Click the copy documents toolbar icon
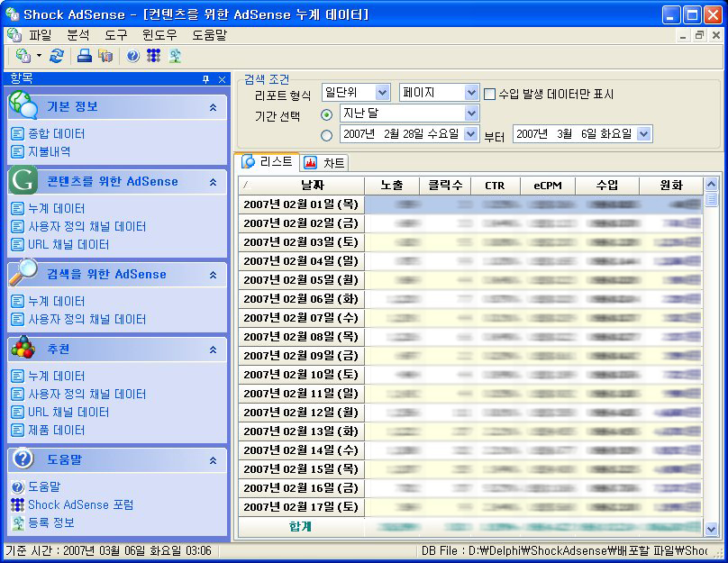 [105, 56]
